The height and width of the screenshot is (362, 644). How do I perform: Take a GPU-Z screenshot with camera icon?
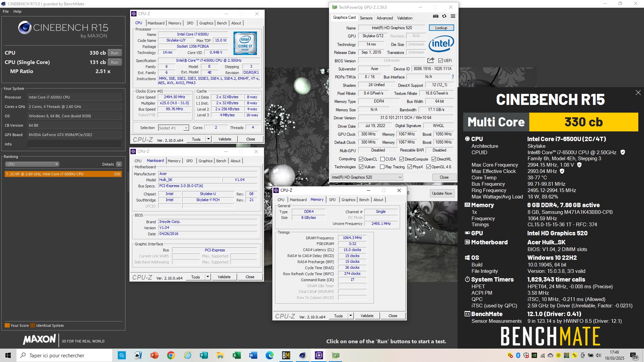(x=435, y=16)
